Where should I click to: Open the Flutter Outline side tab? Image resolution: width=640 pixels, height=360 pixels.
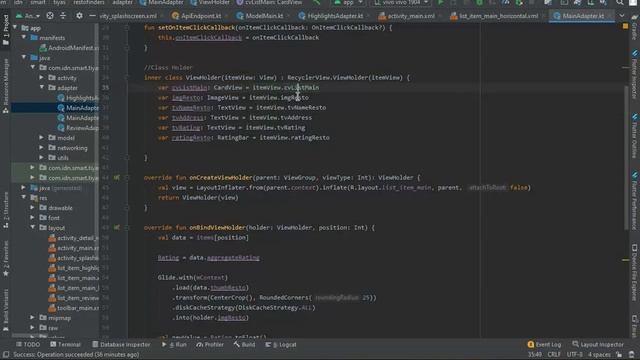click(635, 136)
